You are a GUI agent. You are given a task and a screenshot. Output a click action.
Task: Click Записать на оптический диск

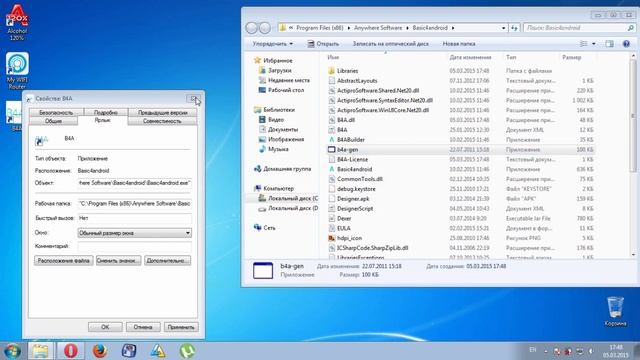click(x=391, y=44)
